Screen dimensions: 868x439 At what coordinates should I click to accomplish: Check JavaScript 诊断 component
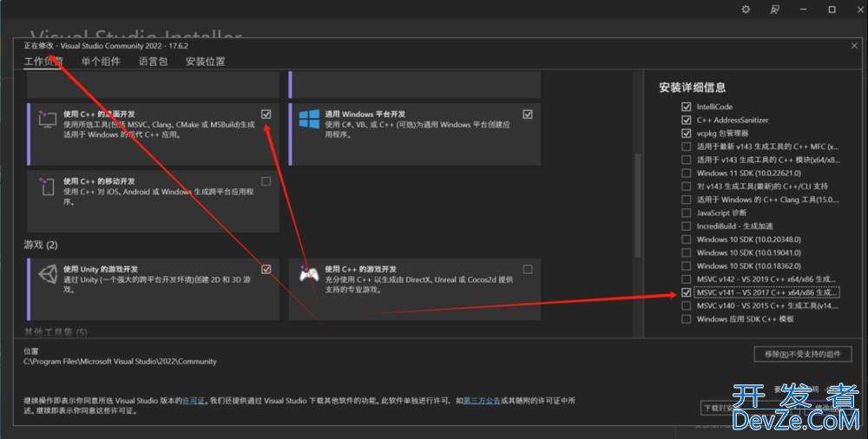tap(687, 213)
